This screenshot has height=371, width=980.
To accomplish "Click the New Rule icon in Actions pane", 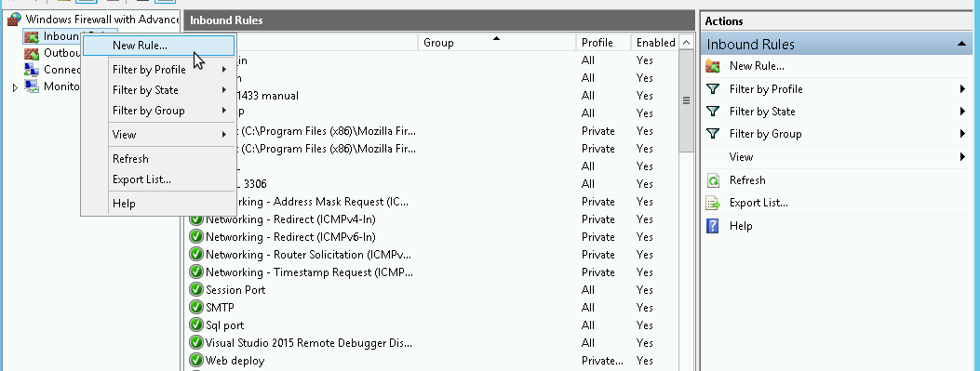I will pyautogui.click(x=713, y=66).
